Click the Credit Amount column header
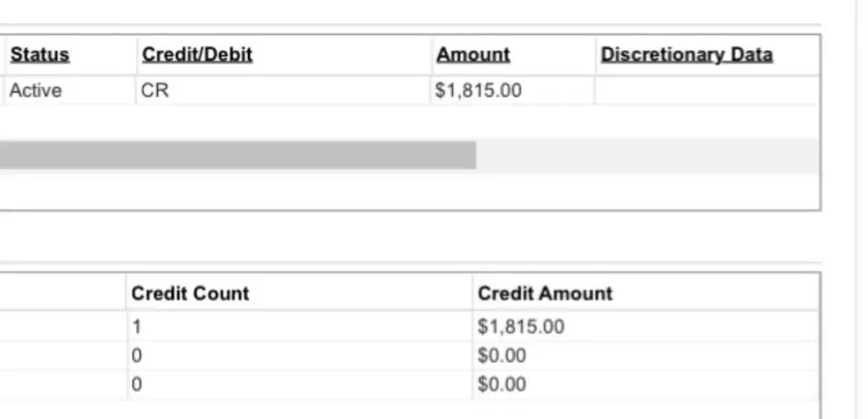 [545, 293]
